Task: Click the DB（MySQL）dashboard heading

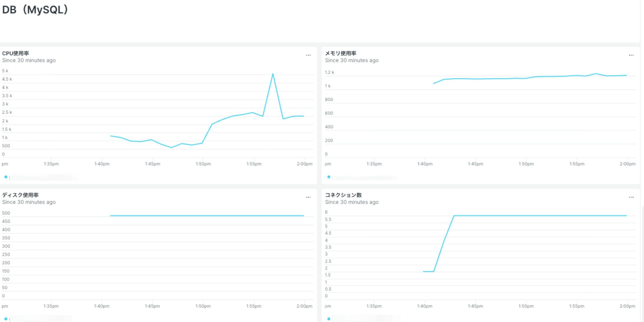Action: pos(34,10)
